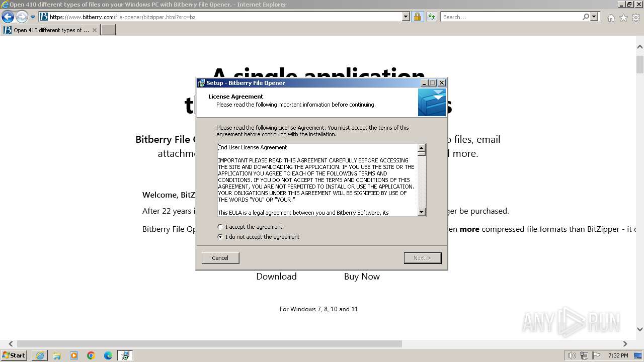
Task: Open a new blank tab
Action: 108,30
